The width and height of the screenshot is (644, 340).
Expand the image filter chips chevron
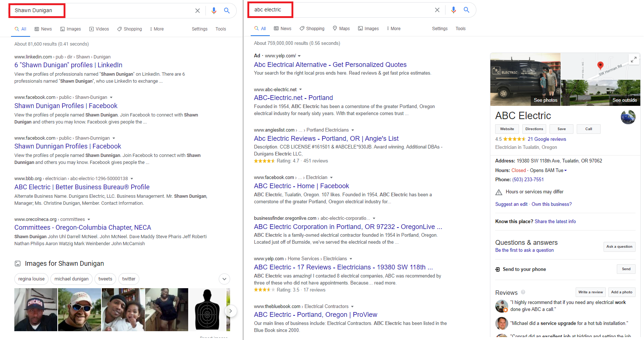coord(224,279)
